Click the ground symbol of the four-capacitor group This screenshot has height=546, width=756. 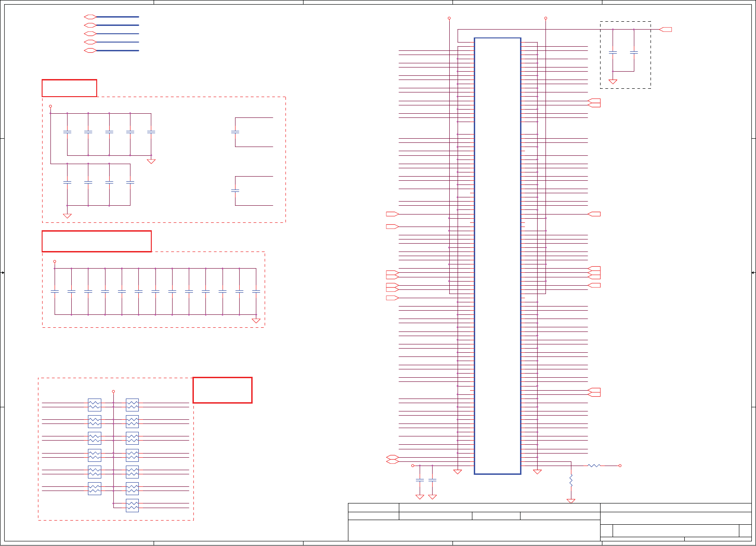[67, 216]
